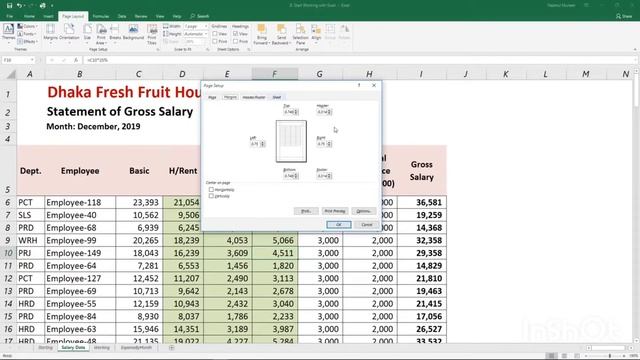Screen dimensions: 640x360
Task: Switch to Page Break Preview in status bar
Action: [x=577, y=356]
